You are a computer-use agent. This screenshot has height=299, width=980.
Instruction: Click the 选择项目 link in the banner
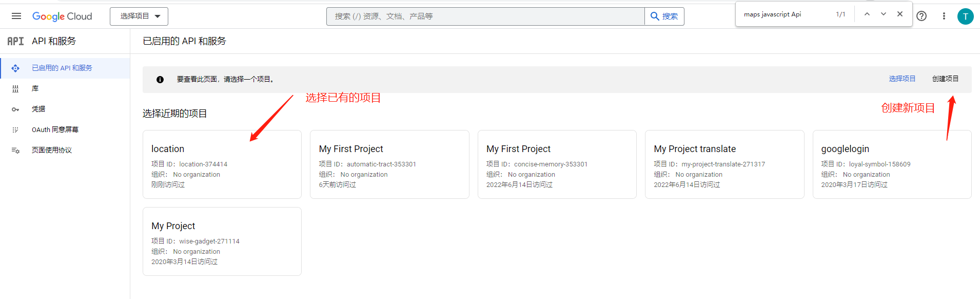[x=902, y=79]
